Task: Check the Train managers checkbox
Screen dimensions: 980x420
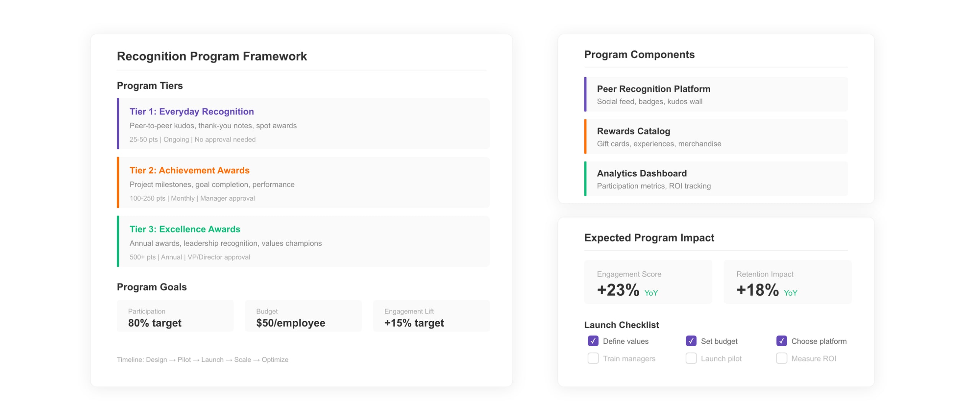Action: click(593, 358)
